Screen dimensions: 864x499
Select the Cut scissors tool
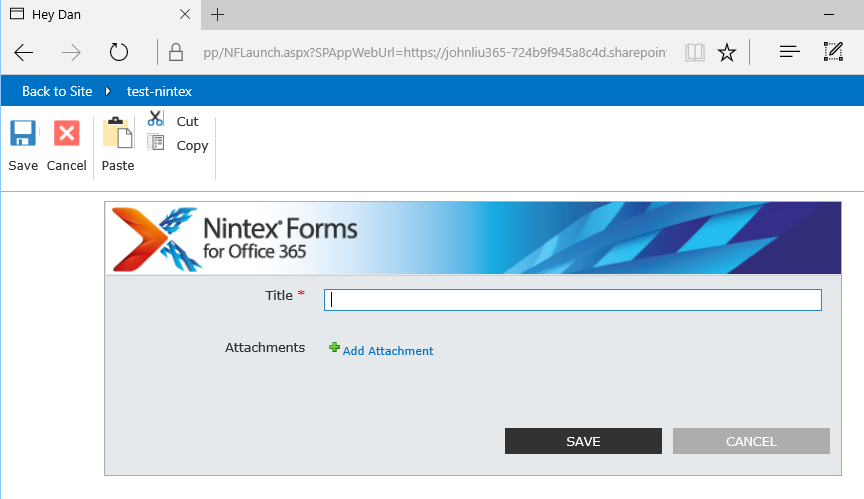156,120
